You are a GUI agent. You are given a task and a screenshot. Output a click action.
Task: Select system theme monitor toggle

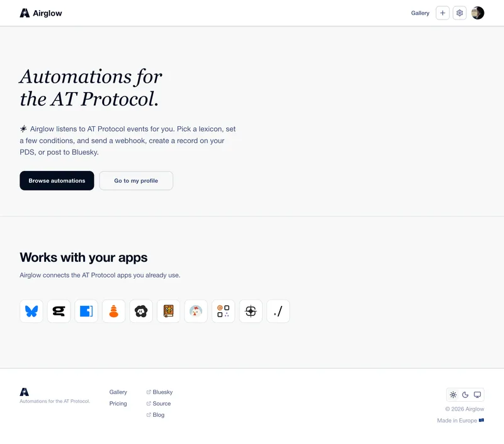pos(478,395)
